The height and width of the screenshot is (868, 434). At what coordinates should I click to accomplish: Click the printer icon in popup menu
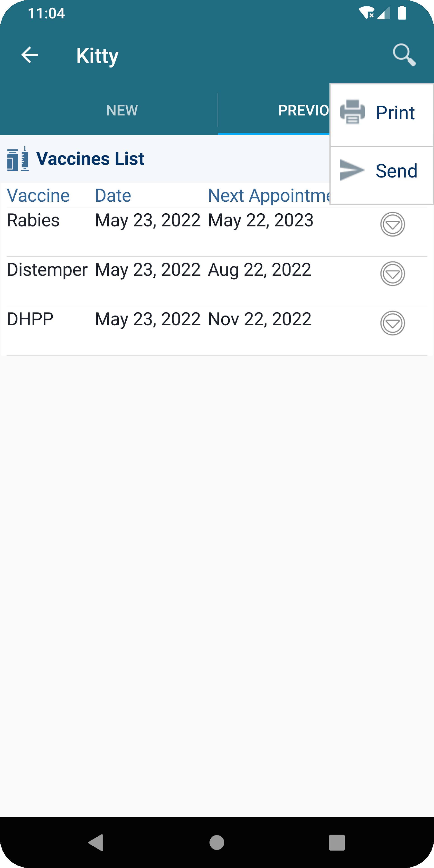tap(352, 112)
